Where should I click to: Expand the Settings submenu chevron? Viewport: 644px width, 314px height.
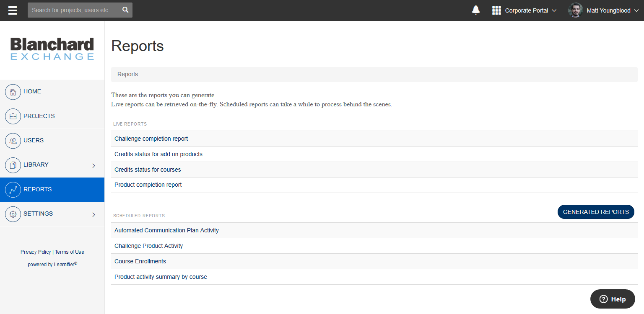(93, 214)
